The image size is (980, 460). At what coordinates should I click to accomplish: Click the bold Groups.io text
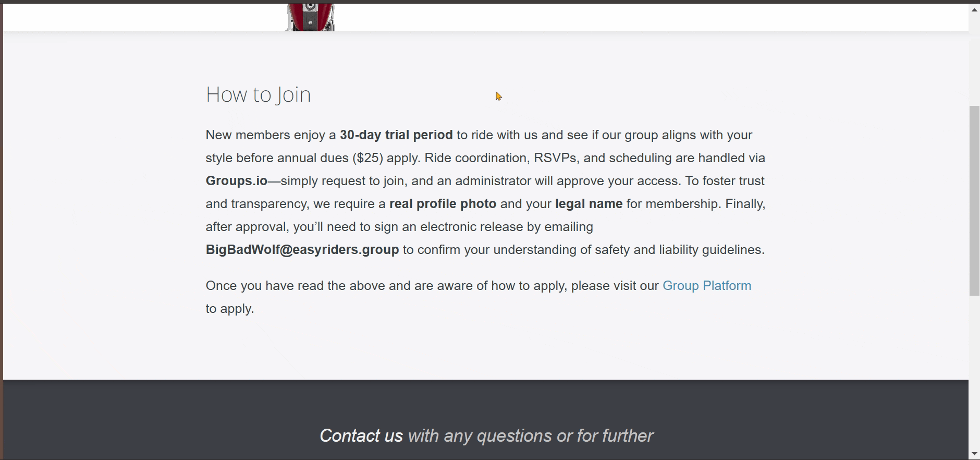(236, 181)
